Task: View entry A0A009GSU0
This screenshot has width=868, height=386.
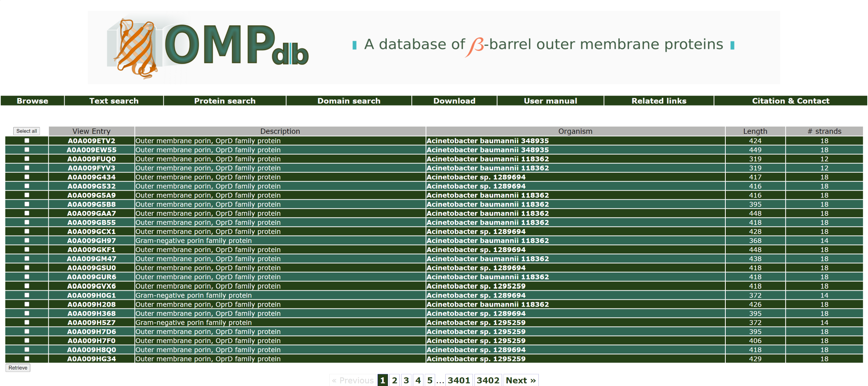Action: [x=92, y=268]
